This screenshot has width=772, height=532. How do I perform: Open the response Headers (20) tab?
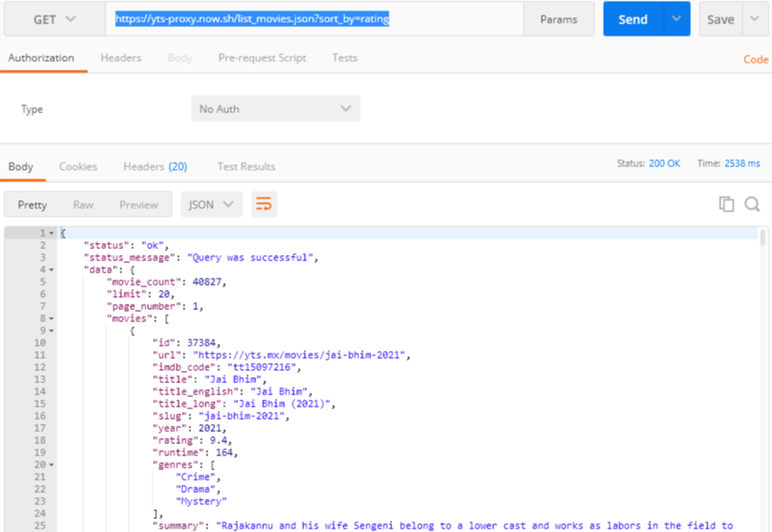click(x=155, y=167)
